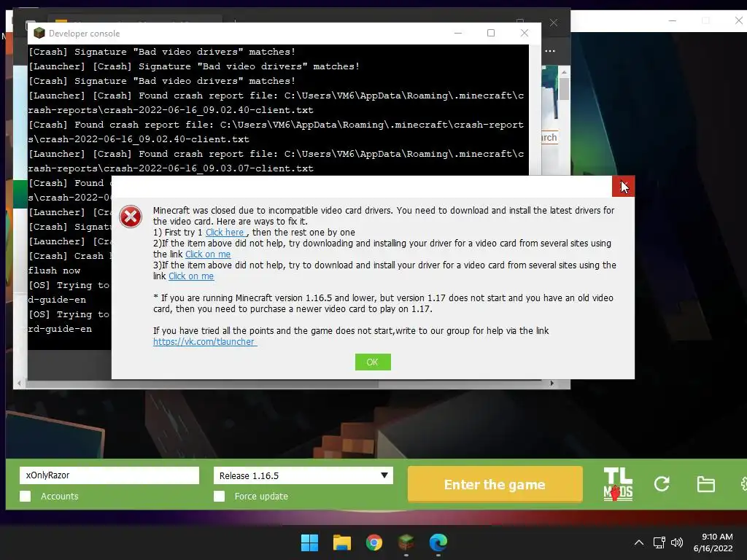Click the refresh icon in launcher bar
This screenshot has height=560, width=747.
pyautogui.click(x=662, y=484)
